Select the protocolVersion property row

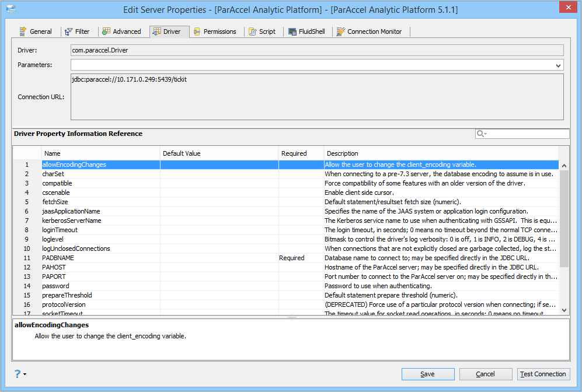pyautogui.click(x=286, y=304)
